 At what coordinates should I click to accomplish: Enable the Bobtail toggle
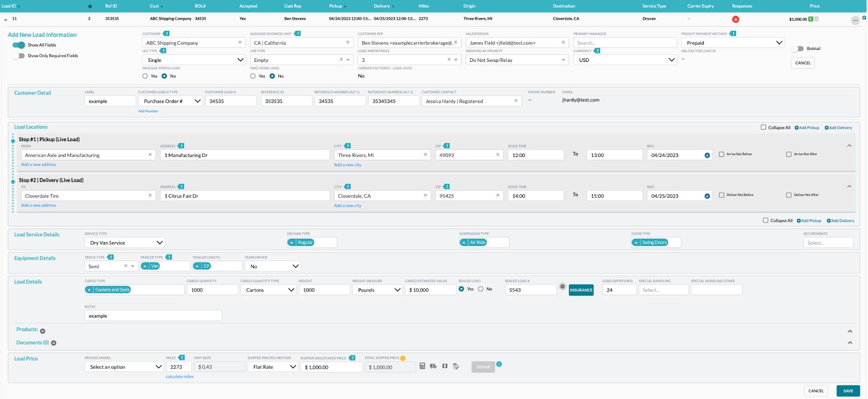(798, 49)
